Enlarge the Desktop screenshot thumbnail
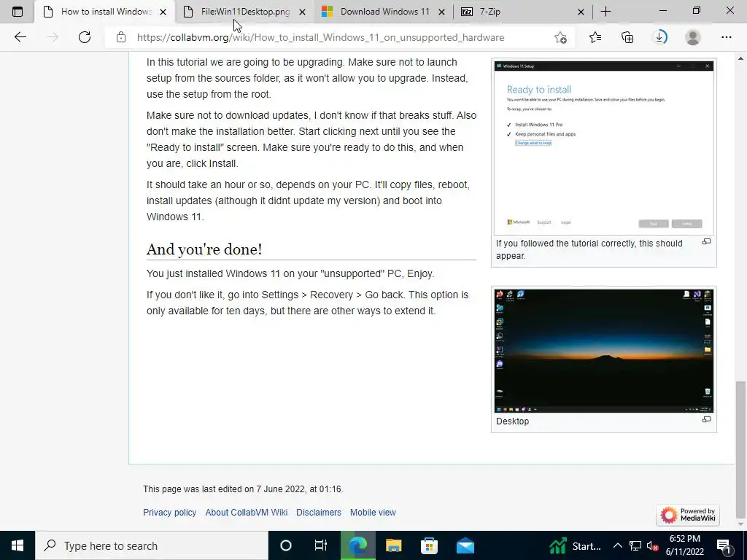Screen dimensions: 747x560 click(603, 351)
